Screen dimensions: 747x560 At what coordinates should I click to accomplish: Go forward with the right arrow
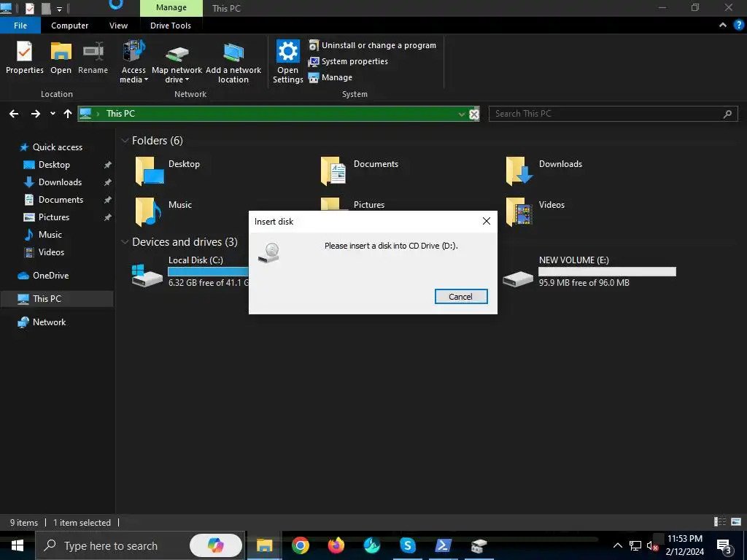tap(35, 114)
